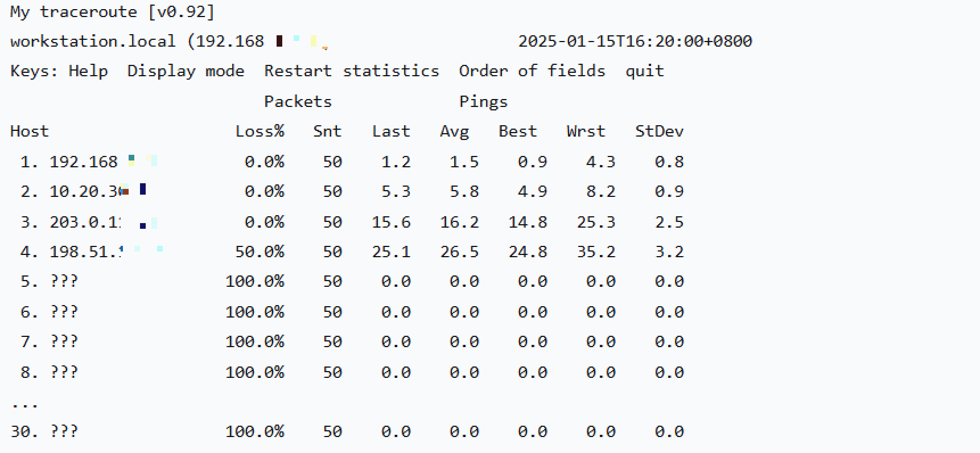Click the Snt column header

(327, 131)
